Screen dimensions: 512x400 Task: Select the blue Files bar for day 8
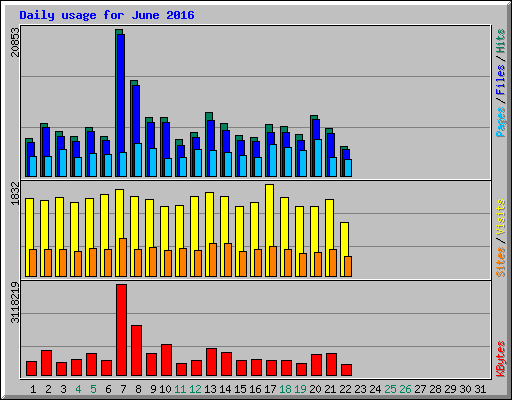pyautogui.click(x=136, y=114)
